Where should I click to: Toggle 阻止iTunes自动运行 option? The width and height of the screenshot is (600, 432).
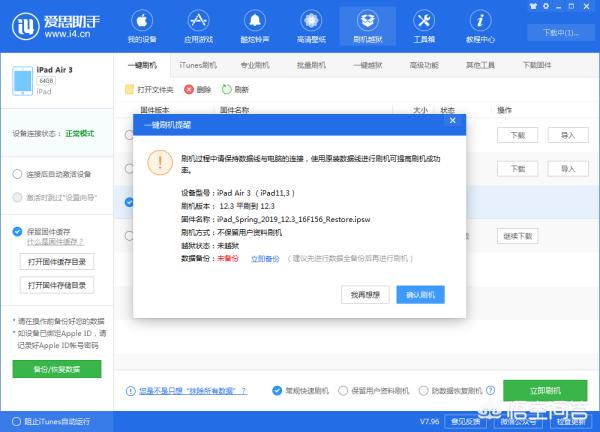(12, 420)
